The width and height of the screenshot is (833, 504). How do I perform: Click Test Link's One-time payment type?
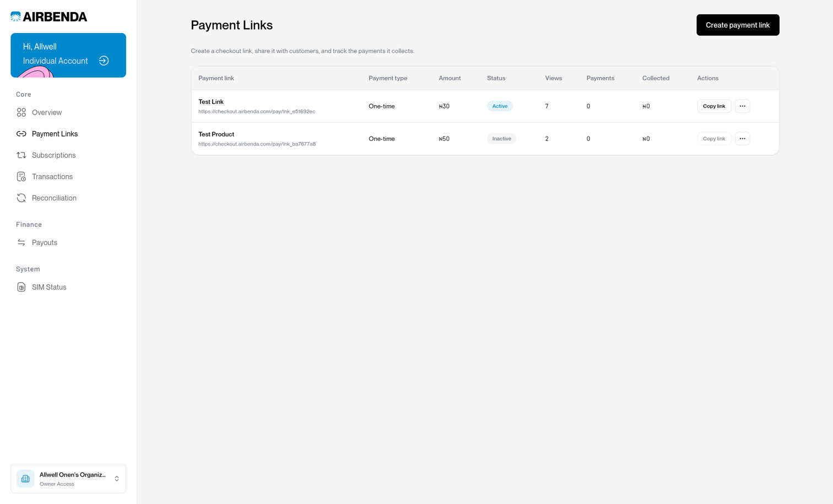tap(382, 106)
